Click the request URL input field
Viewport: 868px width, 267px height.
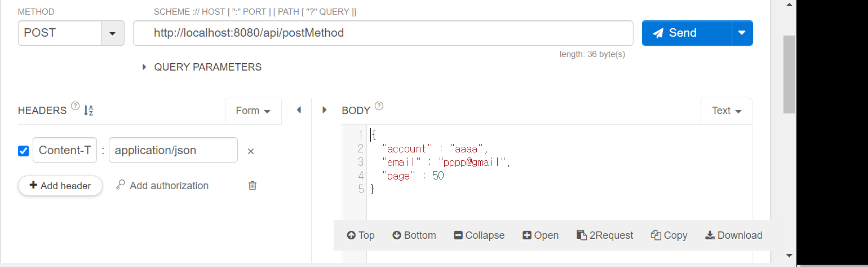(383, 33)
